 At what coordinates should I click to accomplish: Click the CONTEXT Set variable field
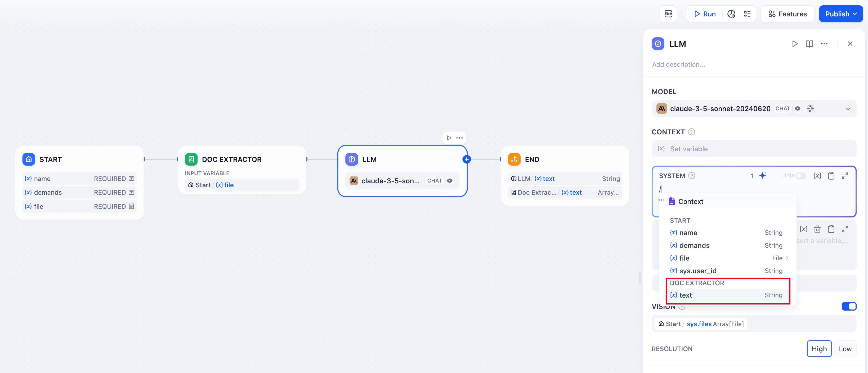753,149
